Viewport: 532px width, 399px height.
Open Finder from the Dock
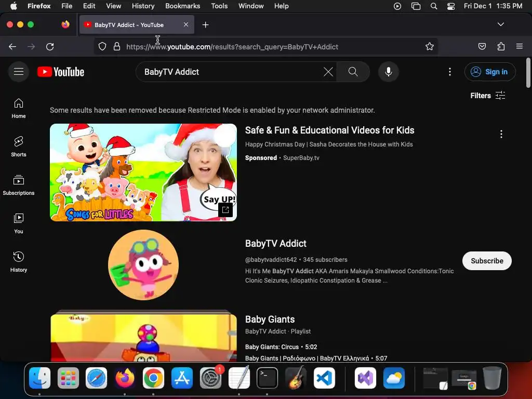pyautogui.click(x=39, y=378)
